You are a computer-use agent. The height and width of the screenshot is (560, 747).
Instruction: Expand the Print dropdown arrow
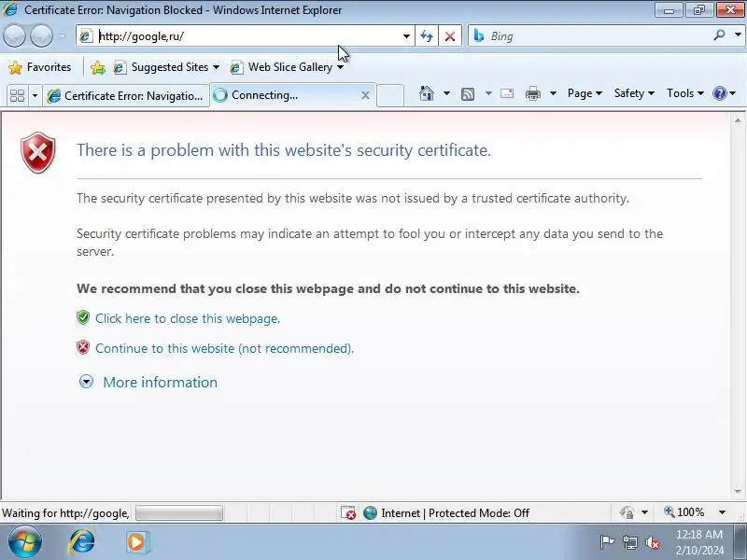(553, 93)
